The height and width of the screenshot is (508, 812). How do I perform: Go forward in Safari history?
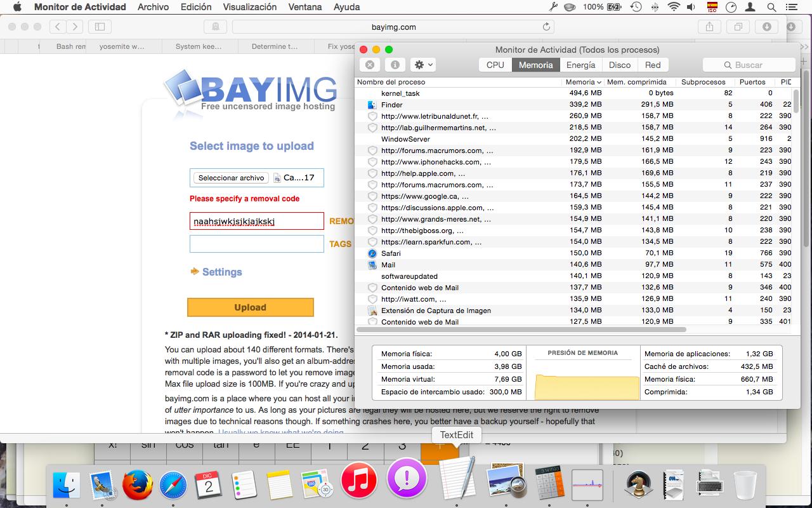(75, 27)
